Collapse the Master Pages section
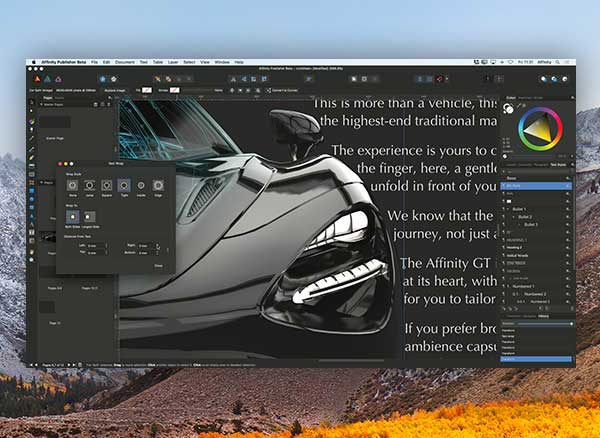The width and height of the screenshot is (600, 438). [x=41, y=104]
